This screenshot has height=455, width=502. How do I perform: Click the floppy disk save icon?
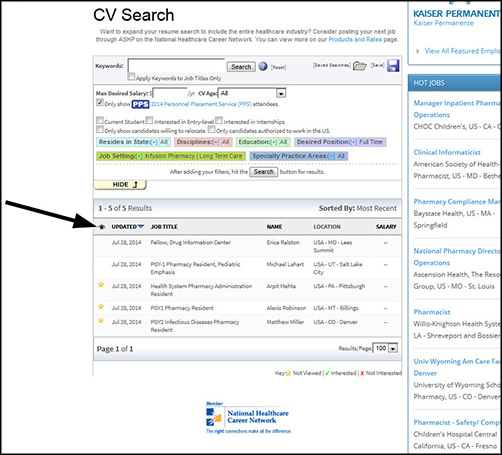[x=393, y=65]
